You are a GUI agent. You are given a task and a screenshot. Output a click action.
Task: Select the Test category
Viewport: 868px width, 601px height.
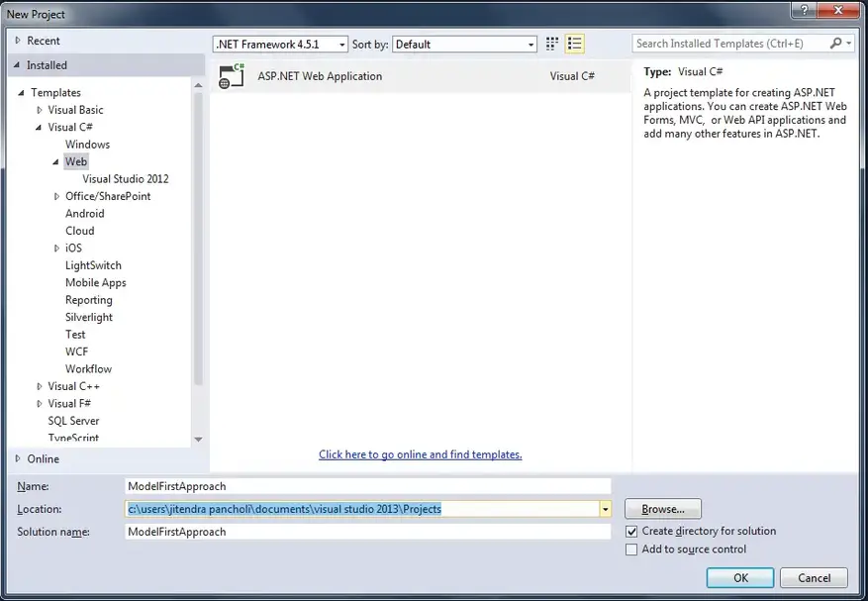point(75,335)
